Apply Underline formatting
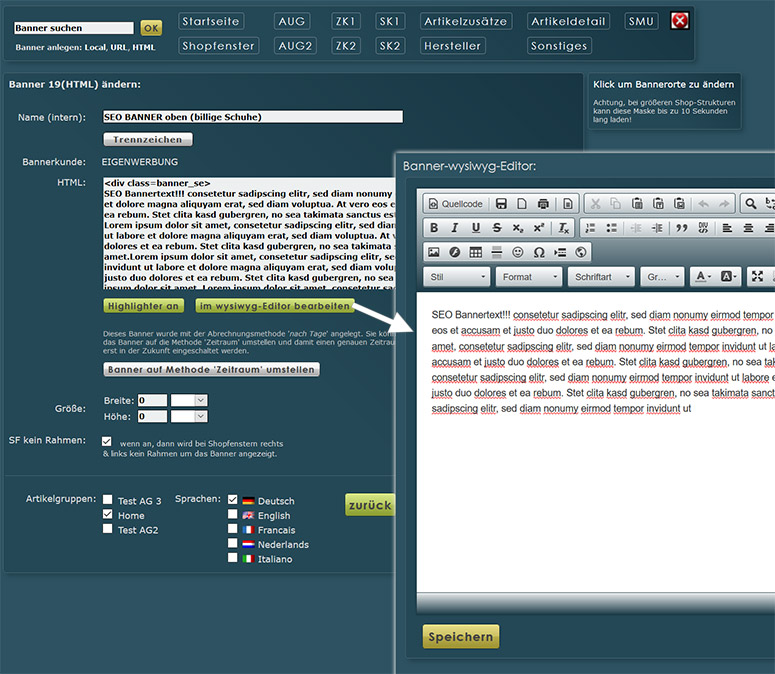Screen dimensions: 775x674 475,228
